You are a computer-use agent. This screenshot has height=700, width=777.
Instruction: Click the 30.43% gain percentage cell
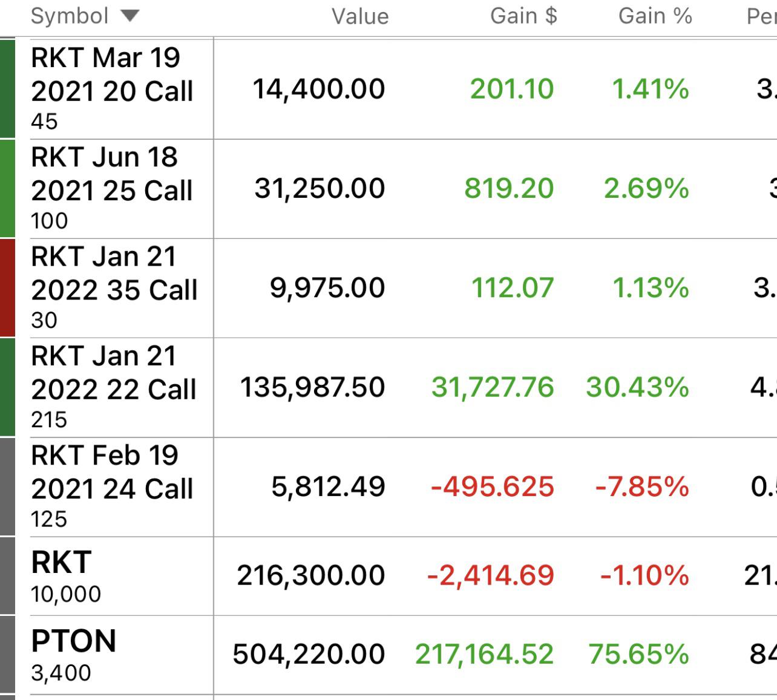coord(637,387)
